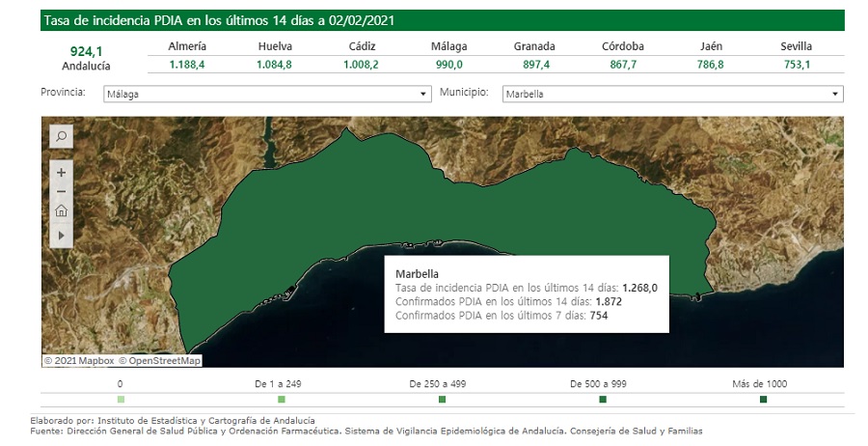Click the Málaga province header
Image resolution: width=868 pixels, height=446 pixels.
click(448, 46)
